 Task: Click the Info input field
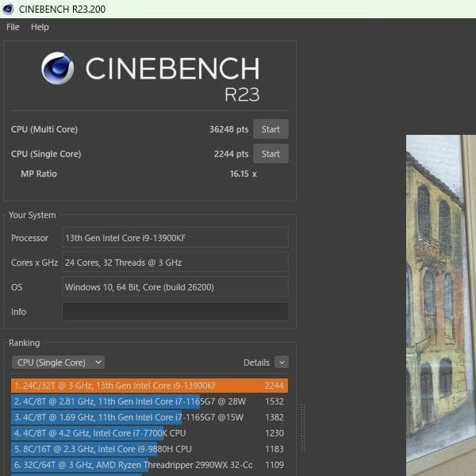point(175,312)
